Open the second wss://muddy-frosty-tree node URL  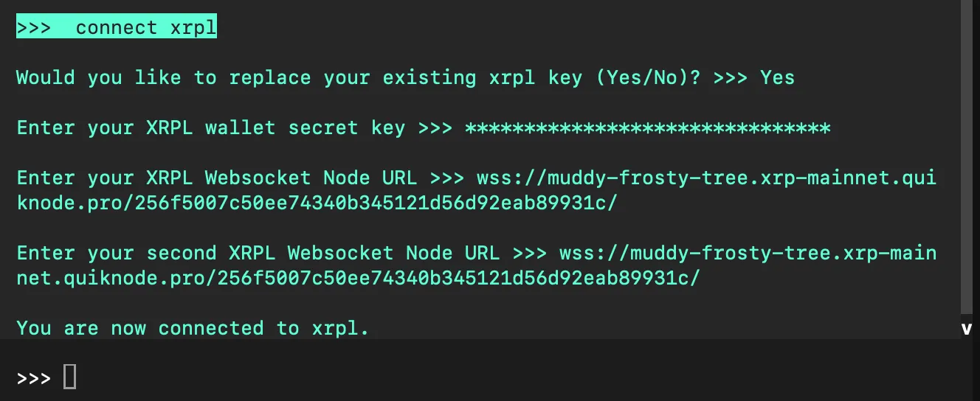748,253
